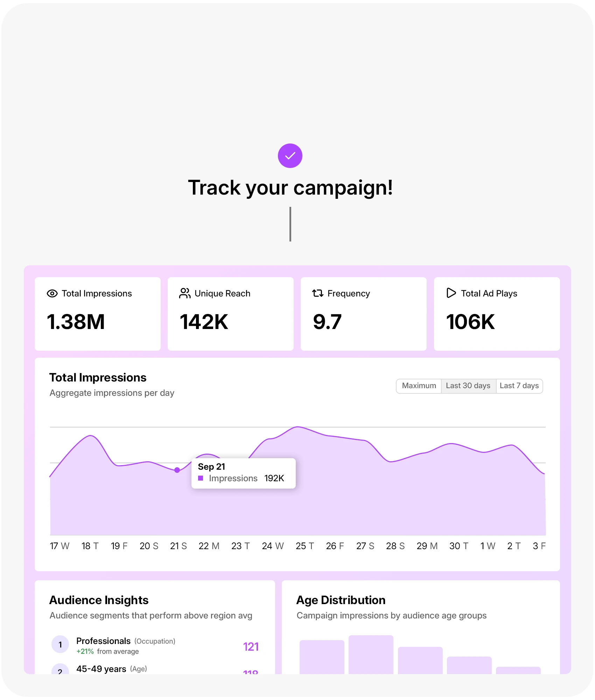Click the purple square legend marker in the tooltip

tap(201, 478)
